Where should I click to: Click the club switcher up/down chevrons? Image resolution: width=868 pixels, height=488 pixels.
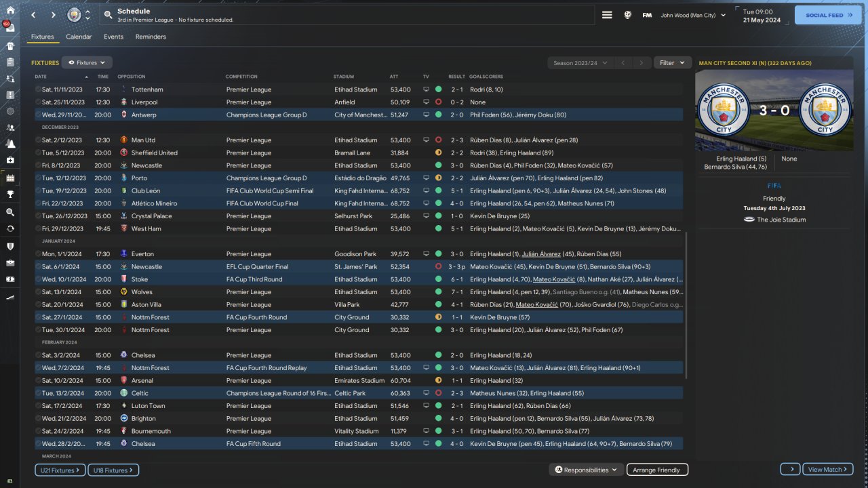87,14
